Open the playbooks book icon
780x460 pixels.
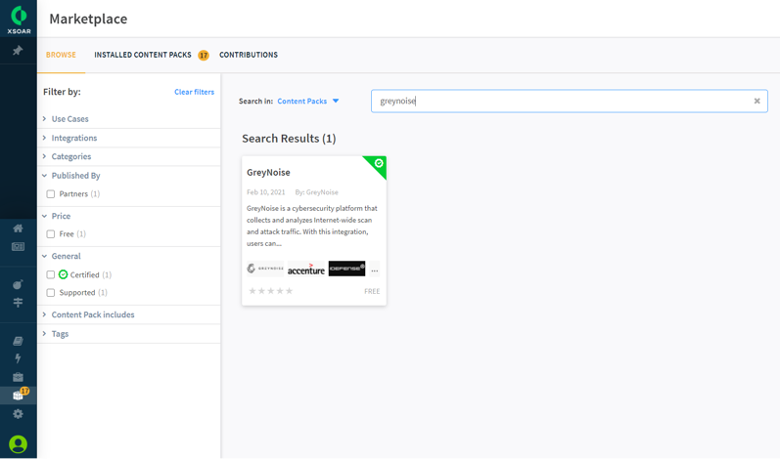point(18,341)
